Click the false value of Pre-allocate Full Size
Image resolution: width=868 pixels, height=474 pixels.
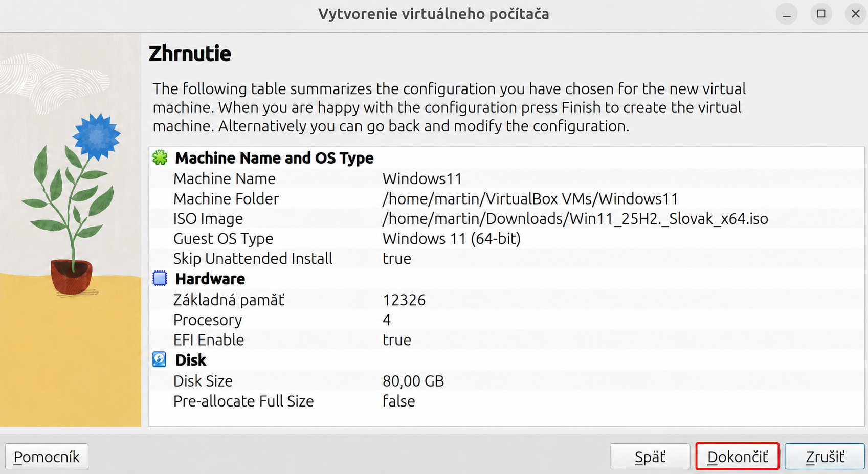click(399, 401)
